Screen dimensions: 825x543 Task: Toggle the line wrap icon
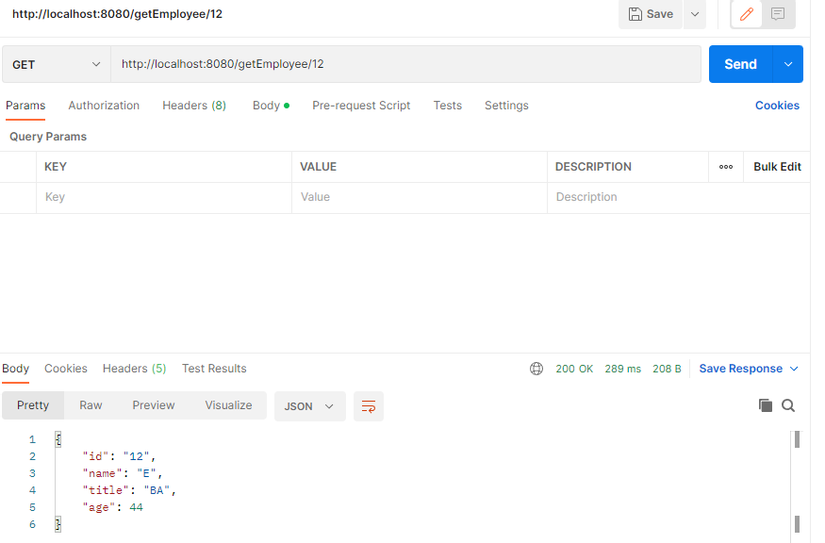click(368, 406)
